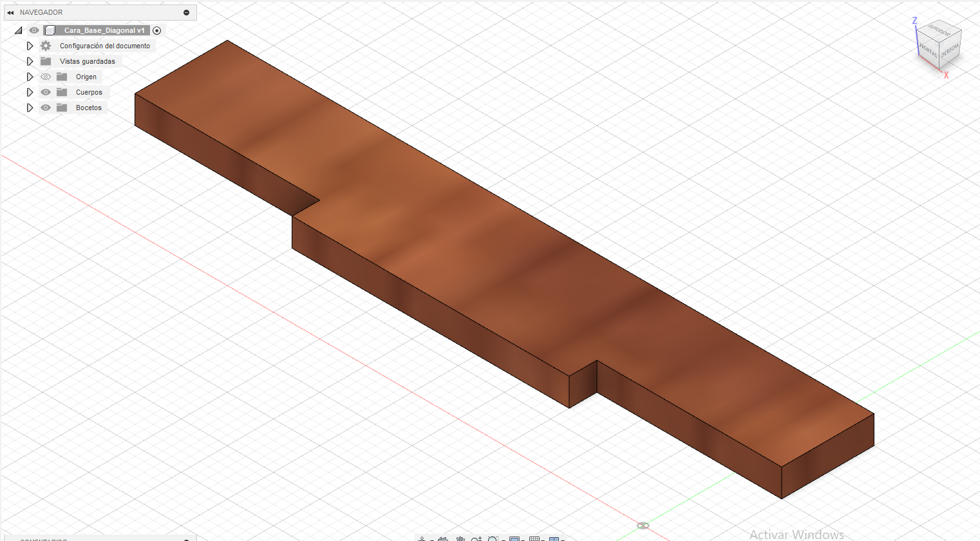The image size is (980, 541).
Task: Select the Cuerpos label
Action: tap(89, 92)
